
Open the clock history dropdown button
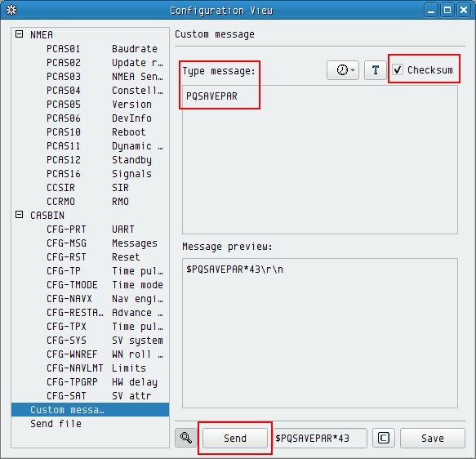(x=343, y=70)
